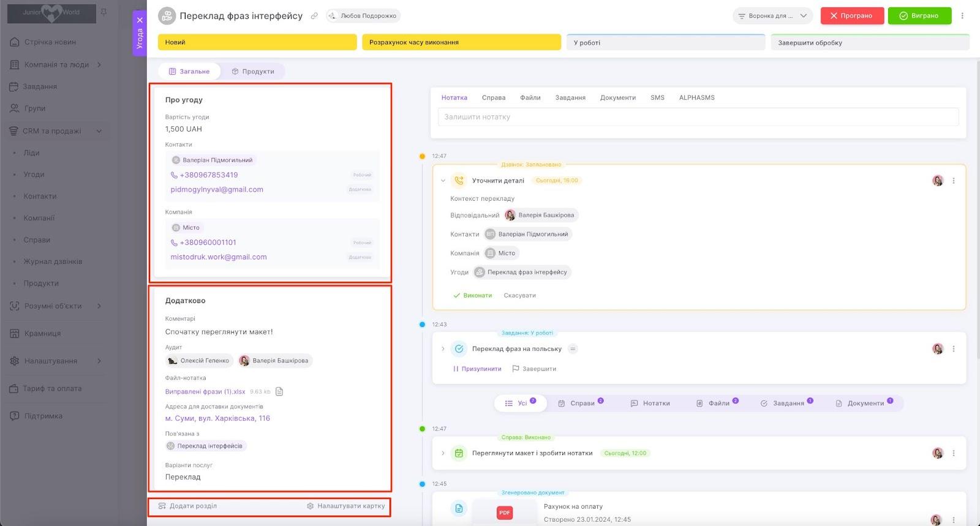Filter timeline by Справи

(581, 403)
